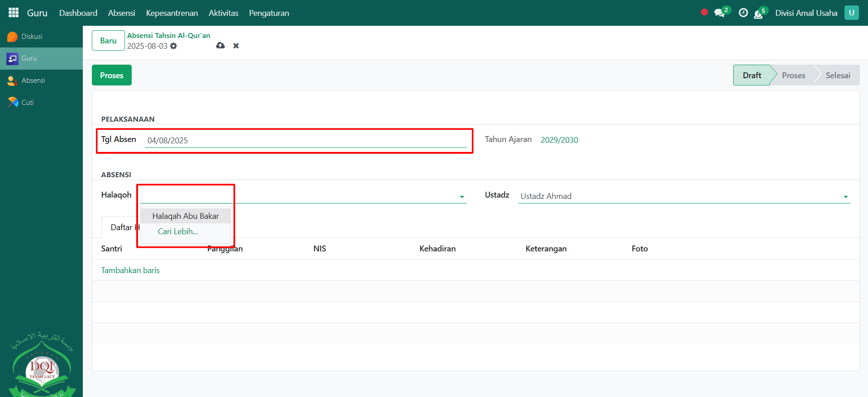Image resolution: width=868 pixels, height=397 pixels.
Task: Discard changes with the X icon
Action: point(236,46)
